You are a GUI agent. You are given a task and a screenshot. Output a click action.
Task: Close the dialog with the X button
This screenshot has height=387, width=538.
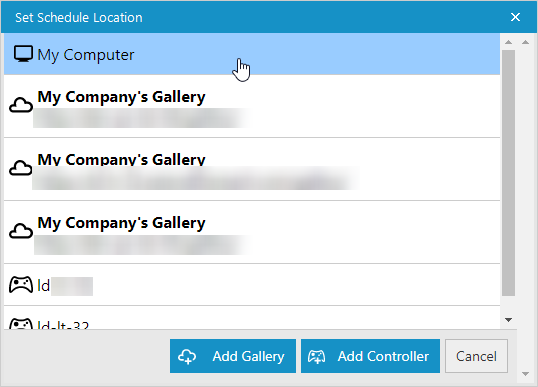[515, 17]
